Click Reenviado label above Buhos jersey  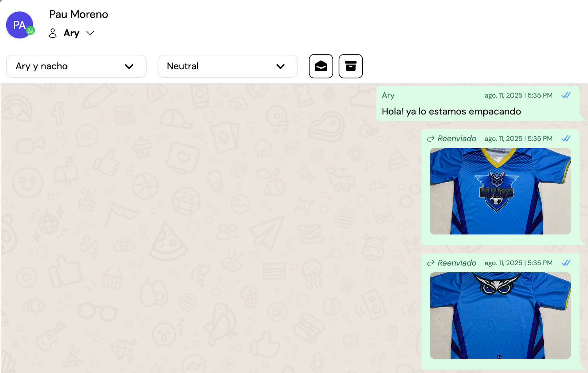[x=457, y=139]
